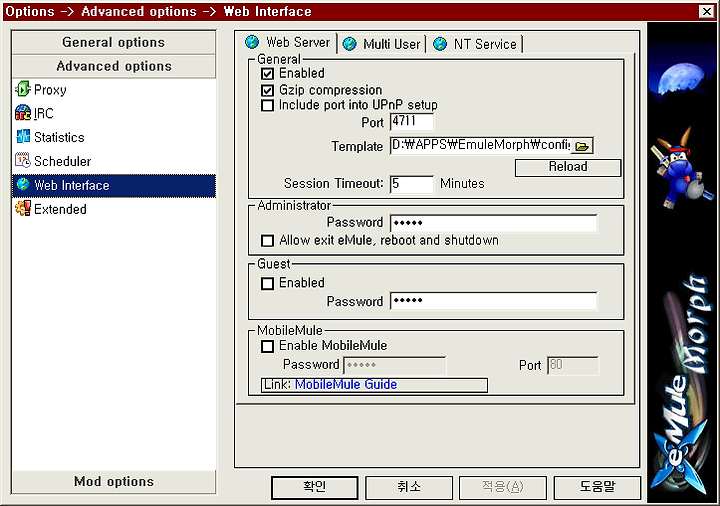Enable Include port into UPnP setup
720x506 pixels.
[267, 105]
